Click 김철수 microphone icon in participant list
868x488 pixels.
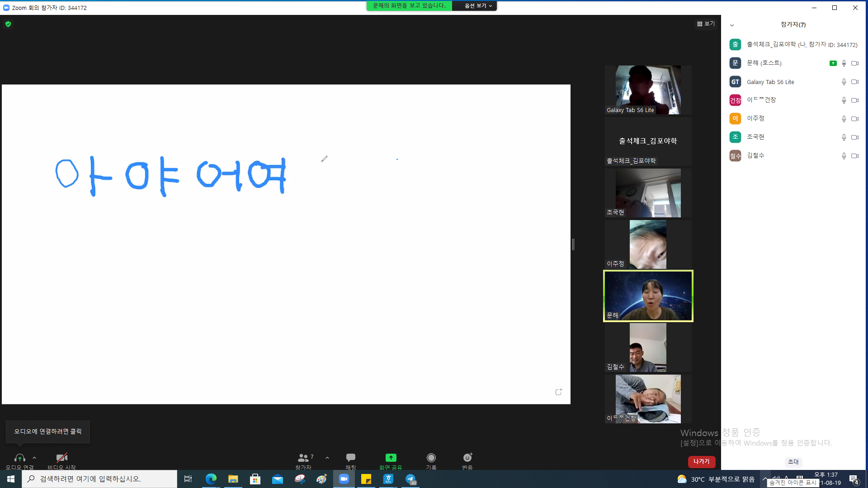844,156
